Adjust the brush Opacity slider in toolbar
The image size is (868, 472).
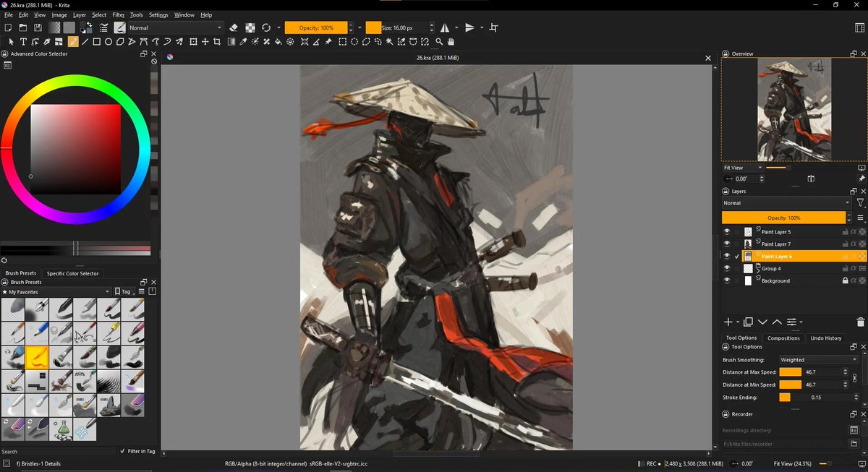pyautogui.click(x=316, y=27)
